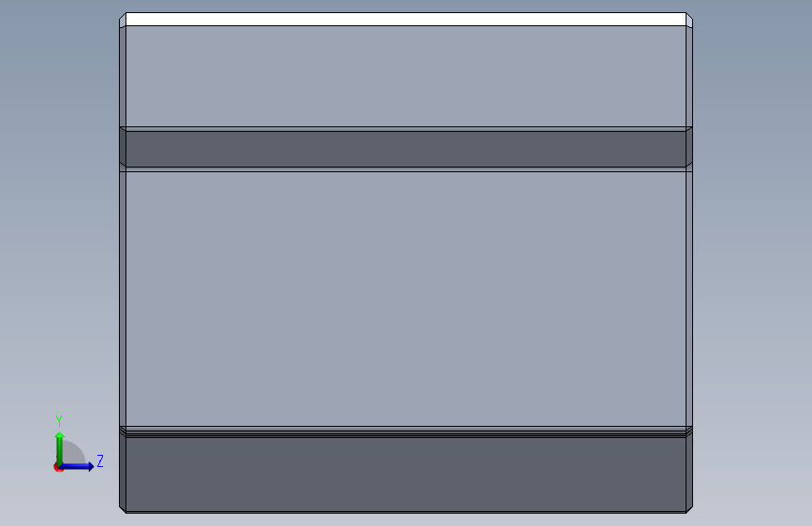812x526 pixels.
Task: Click empty background right of the model
Action: 751,259
